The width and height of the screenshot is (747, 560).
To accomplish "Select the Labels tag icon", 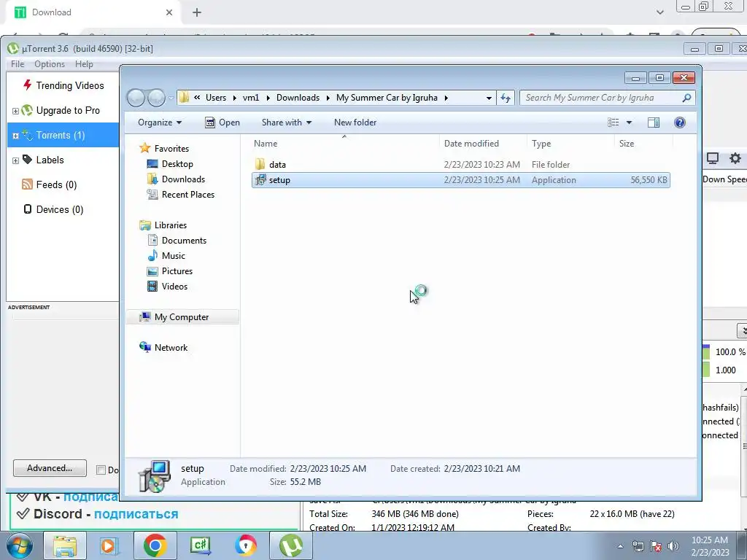I will (x=27, y=160).
